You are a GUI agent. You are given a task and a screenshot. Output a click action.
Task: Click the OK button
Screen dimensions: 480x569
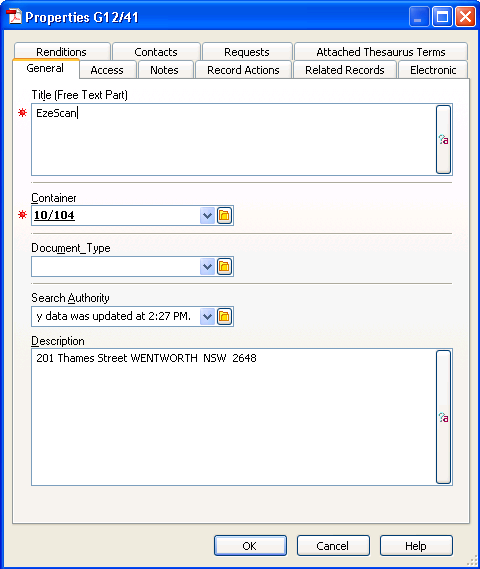click(x=250, y=545)
